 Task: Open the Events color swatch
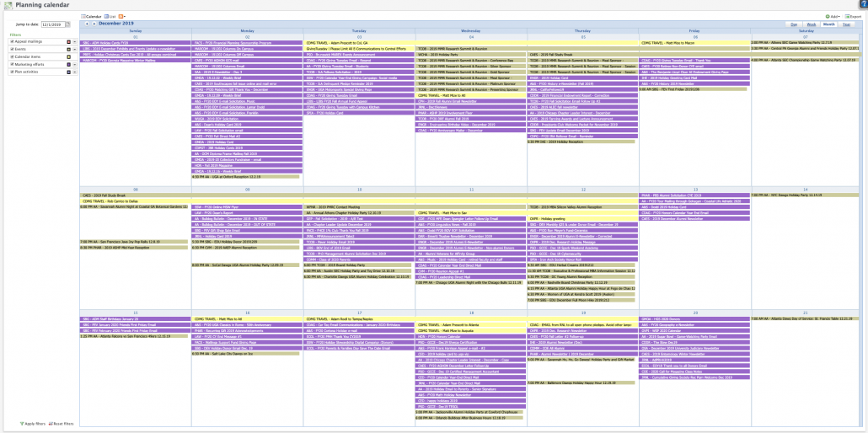68,49
